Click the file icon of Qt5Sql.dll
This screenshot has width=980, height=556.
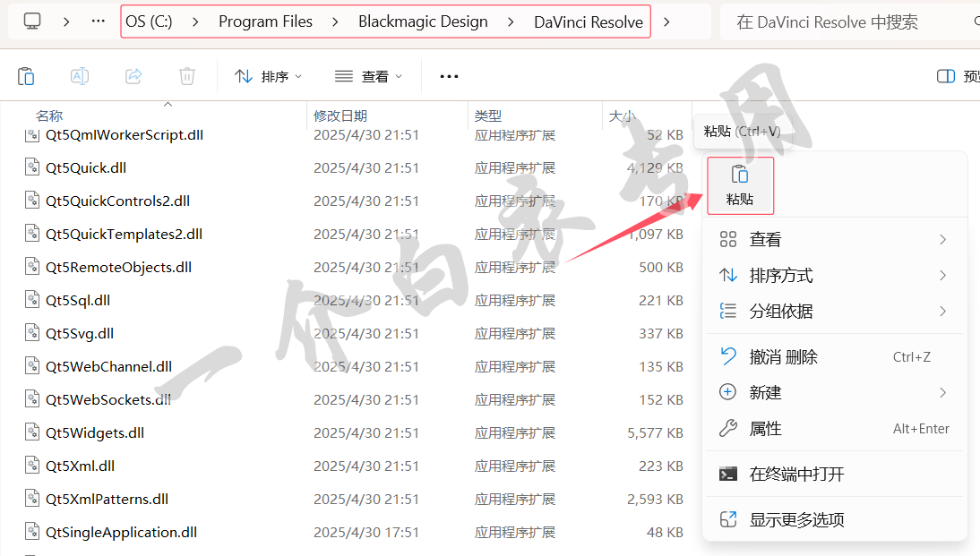[32, 300]
